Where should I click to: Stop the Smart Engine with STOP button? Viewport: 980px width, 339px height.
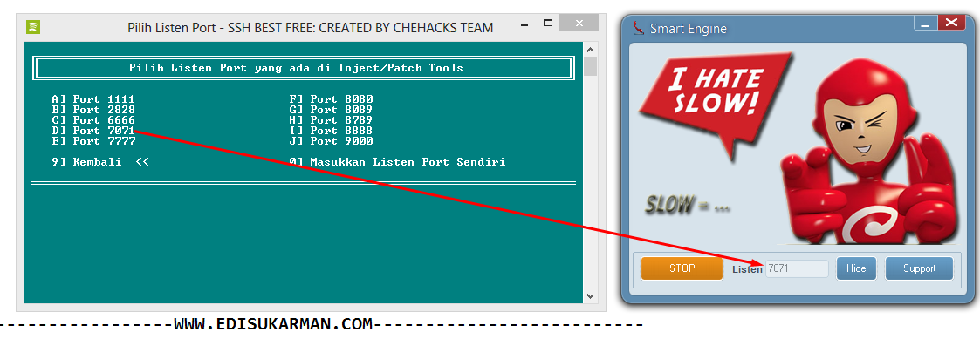[x=682, y=268]
